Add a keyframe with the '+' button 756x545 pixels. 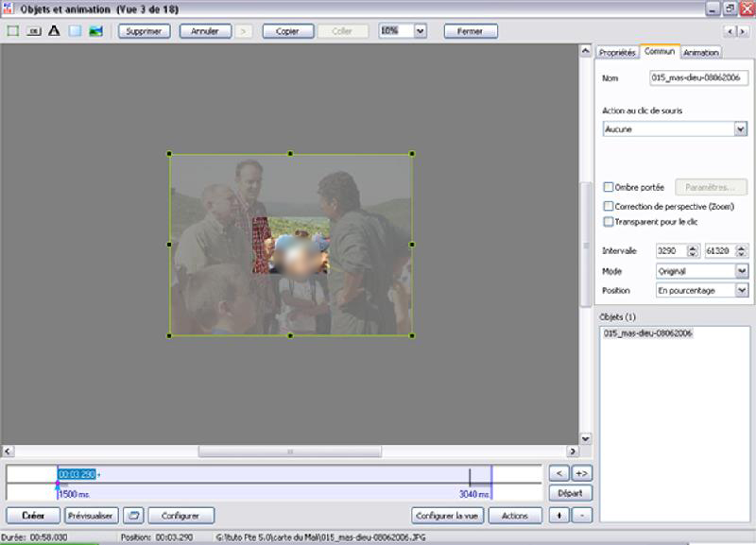pyautogui.click(x=559, y=515)
